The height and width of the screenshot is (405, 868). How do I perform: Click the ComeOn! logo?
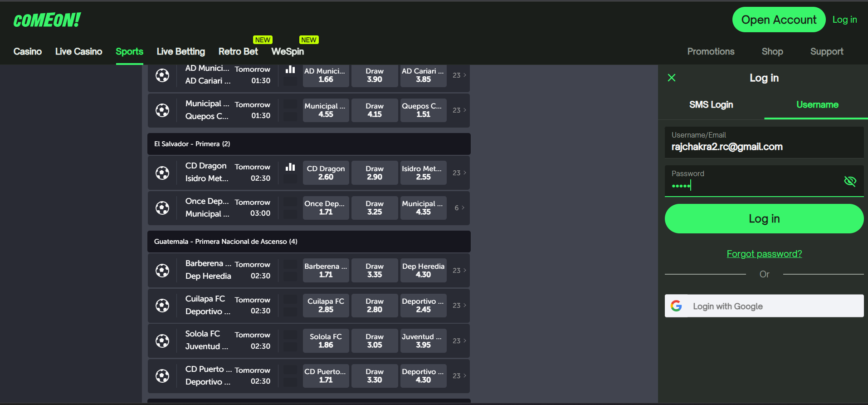(x=47, y=20)
